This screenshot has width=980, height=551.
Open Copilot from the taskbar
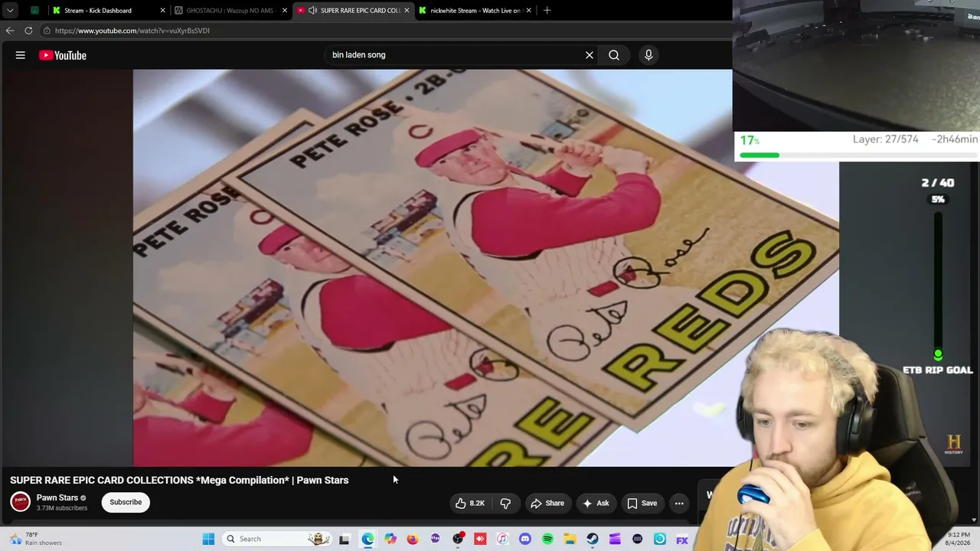pos(390,539)
